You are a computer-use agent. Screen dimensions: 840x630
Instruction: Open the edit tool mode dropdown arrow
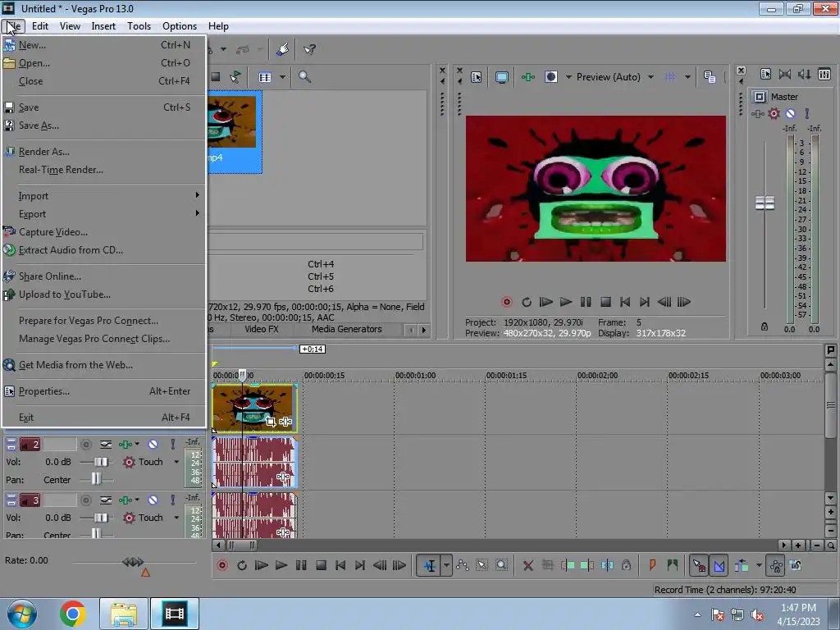(446, 565)
